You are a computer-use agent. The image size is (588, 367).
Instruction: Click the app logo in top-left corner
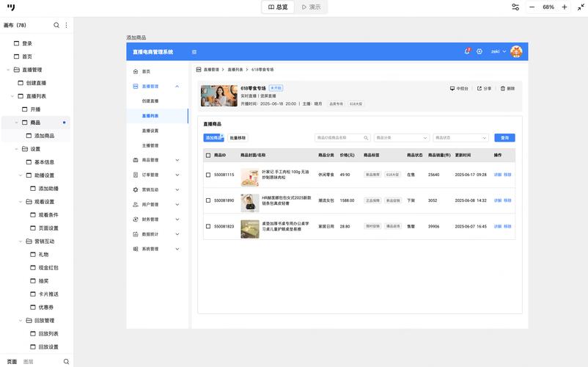[11, 7]
